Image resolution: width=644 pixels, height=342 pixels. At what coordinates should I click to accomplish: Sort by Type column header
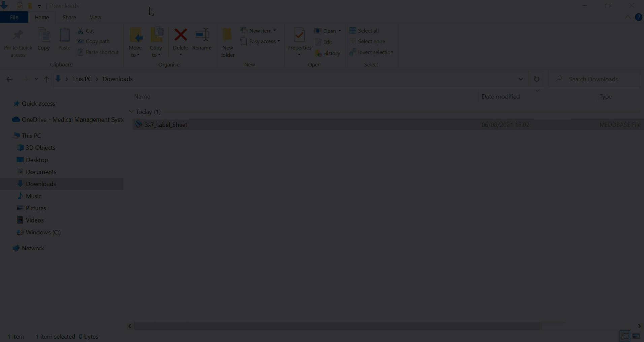coord(605,97)
